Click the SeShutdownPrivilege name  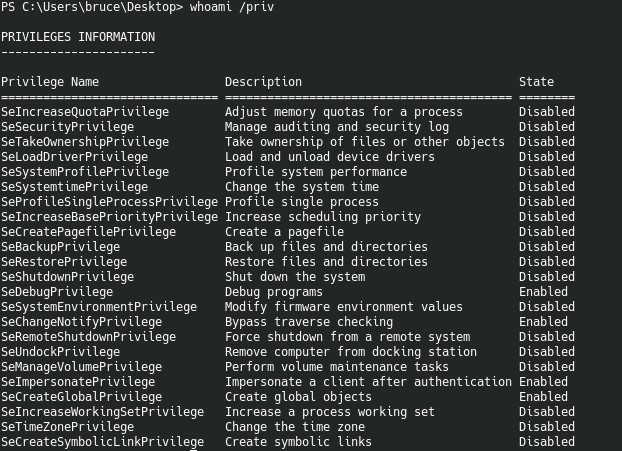68,277
